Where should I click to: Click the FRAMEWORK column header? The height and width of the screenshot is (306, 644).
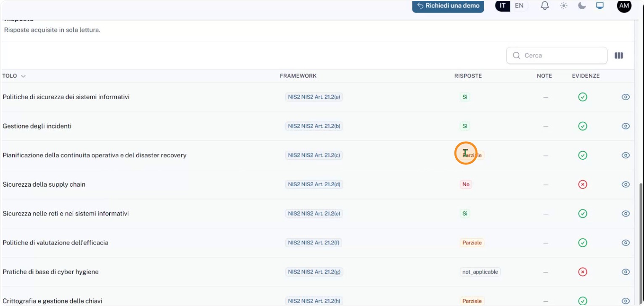coord(298,76)
